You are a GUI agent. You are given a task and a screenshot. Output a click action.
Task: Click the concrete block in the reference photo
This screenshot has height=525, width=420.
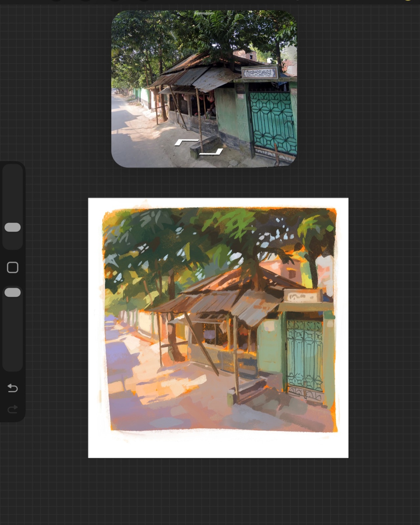204,145
